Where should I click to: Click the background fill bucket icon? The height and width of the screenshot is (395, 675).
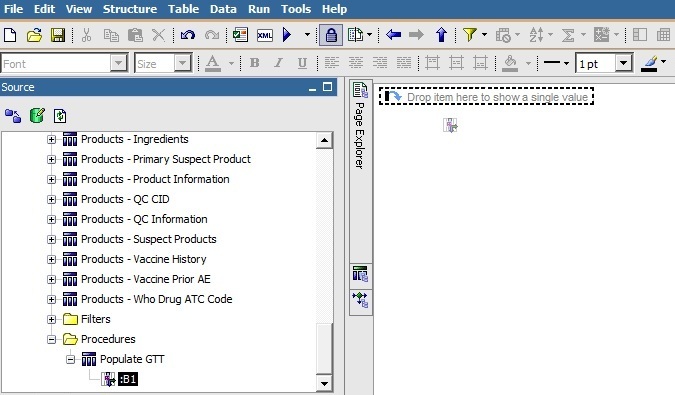(x=510, y=64)
